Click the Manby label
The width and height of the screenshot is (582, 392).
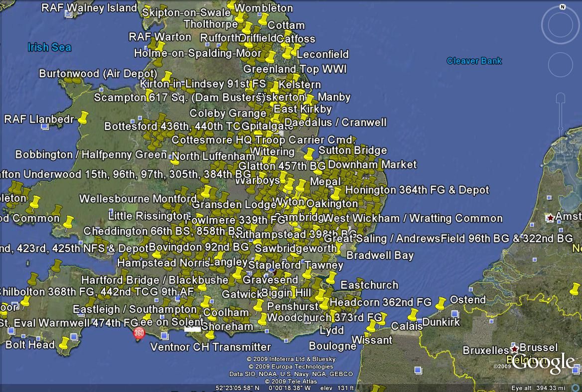click(334, 97)
